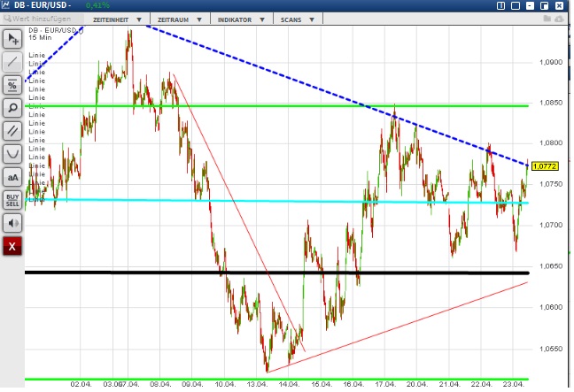The width and height of the screenshot is (574, 392).
Task: Click the 0,41% change value in title
Action: click(97, 5)
